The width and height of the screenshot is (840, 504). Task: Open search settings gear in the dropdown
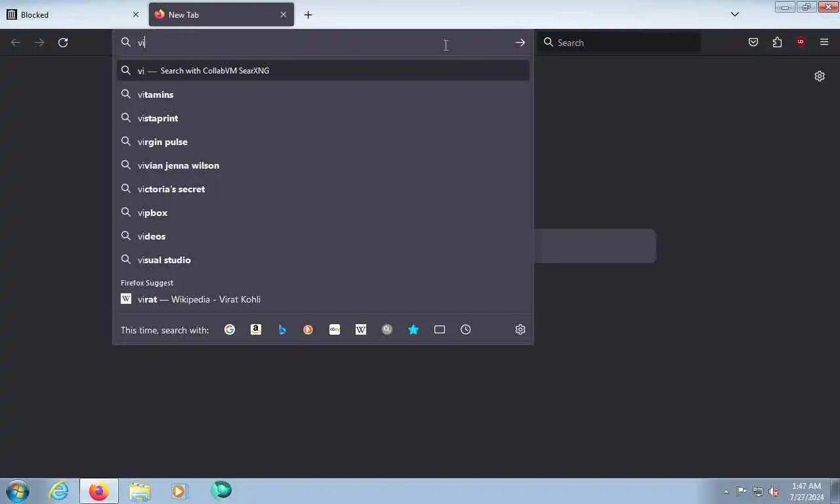point(520,329)
